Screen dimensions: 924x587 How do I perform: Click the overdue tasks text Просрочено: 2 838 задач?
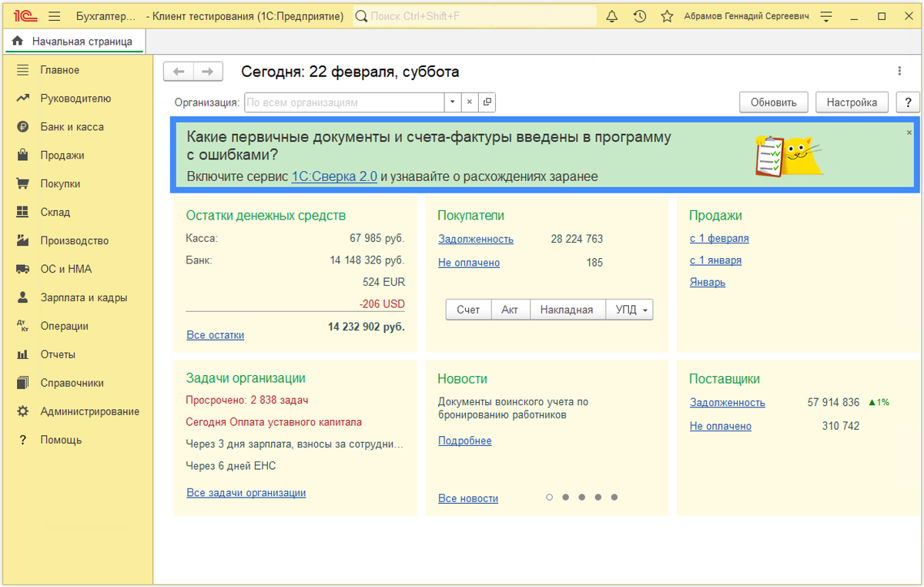(x=247, y=400)
